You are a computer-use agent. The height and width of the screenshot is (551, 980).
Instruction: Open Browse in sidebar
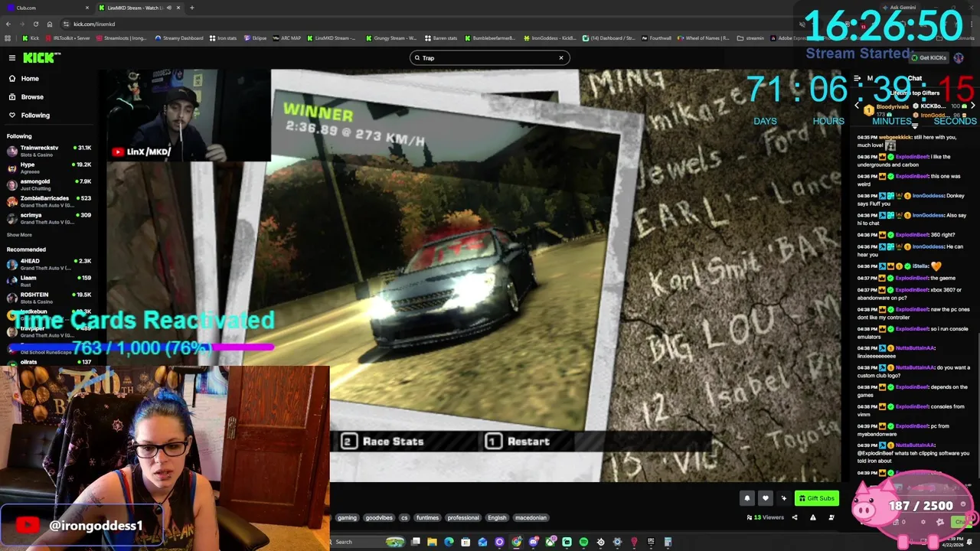pyautogui.click(x=32, y=96)
